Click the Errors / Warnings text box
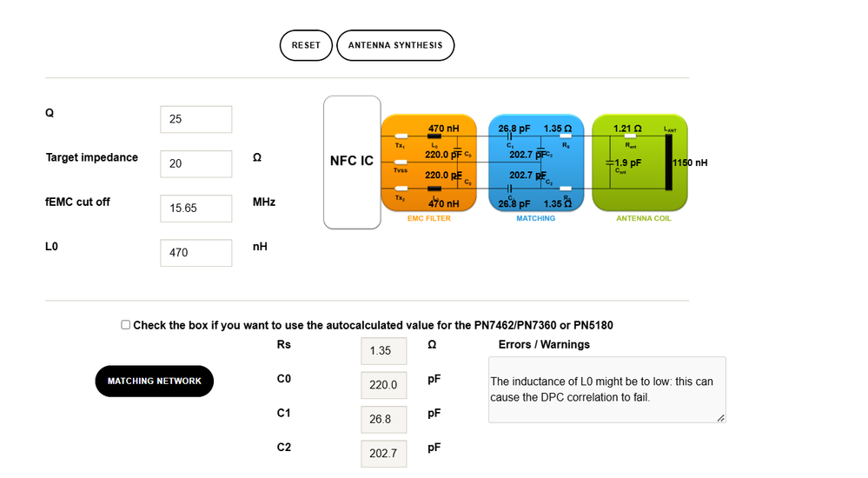868x478 pixels. coord(606,389)
